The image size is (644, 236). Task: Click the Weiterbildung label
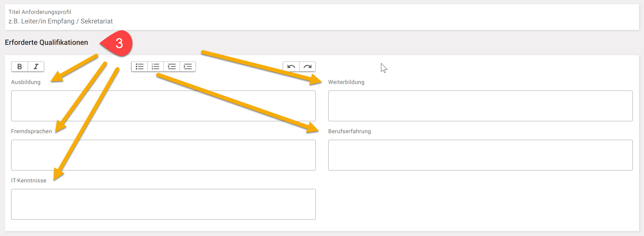(346, 82)
